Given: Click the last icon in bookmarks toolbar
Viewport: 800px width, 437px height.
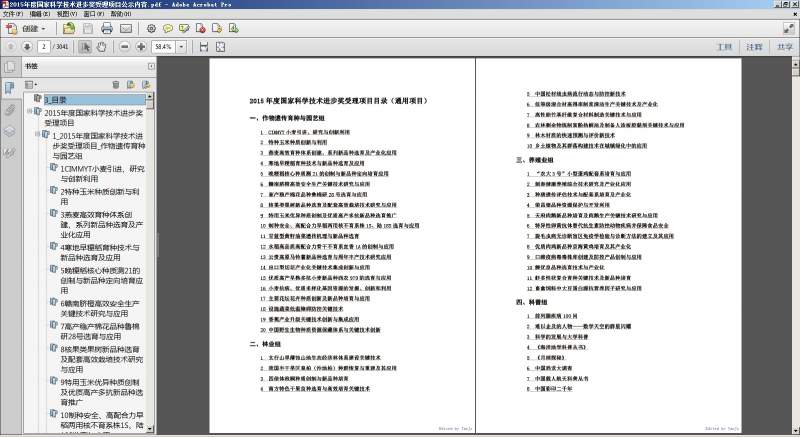Looking at the screenshot, I should pyautogui.click(x=146, y=85).
